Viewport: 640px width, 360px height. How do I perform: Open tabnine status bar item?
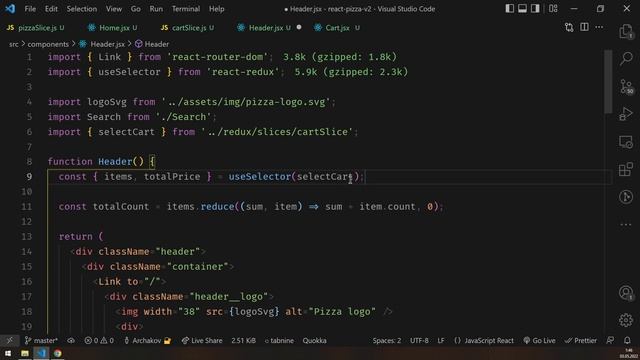click(x=279, y=340)
